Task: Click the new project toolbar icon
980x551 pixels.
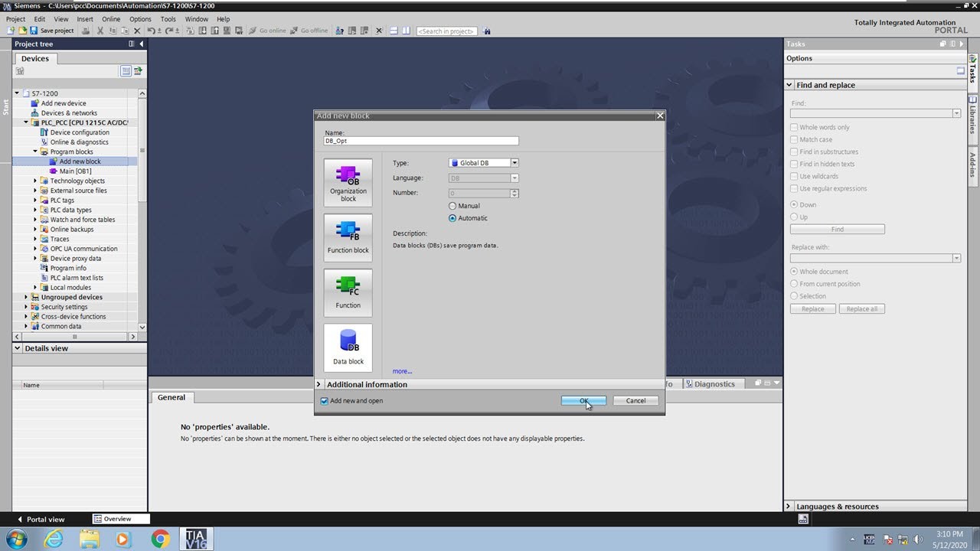Action: click(x=11, y=31)
